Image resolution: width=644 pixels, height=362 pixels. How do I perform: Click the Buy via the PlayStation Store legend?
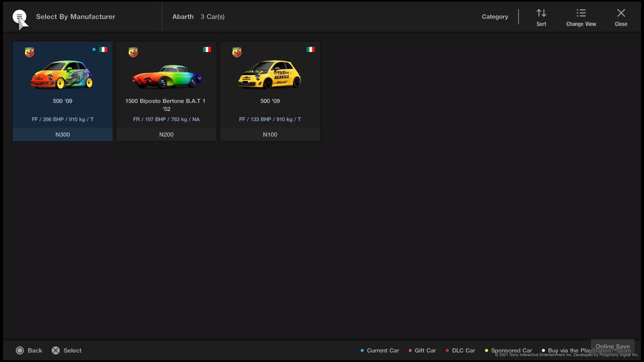[x=586, y=350]
